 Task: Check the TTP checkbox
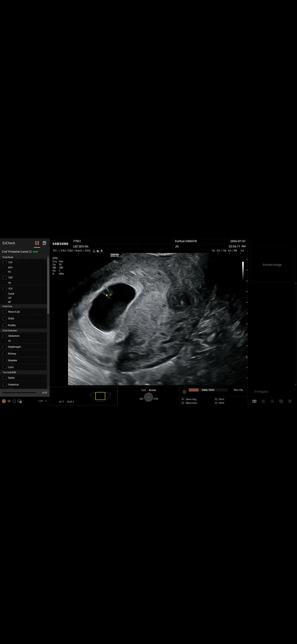click(5, 263)
